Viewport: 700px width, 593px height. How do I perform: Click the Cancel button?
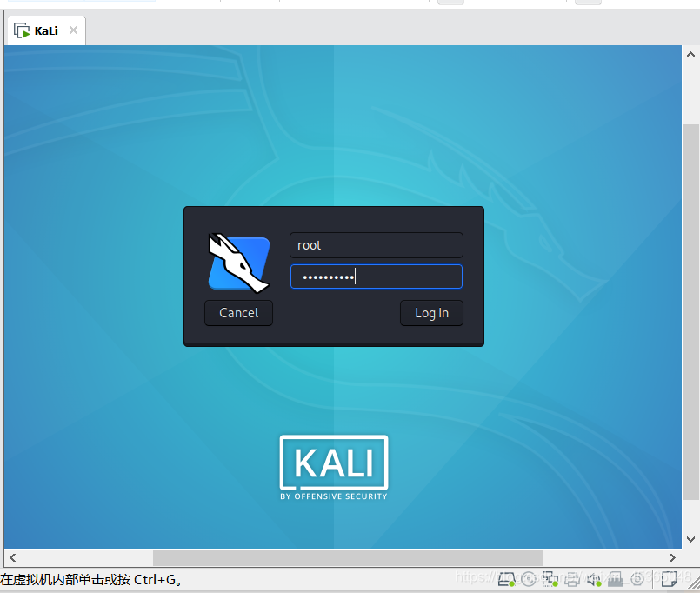[238, 313]
